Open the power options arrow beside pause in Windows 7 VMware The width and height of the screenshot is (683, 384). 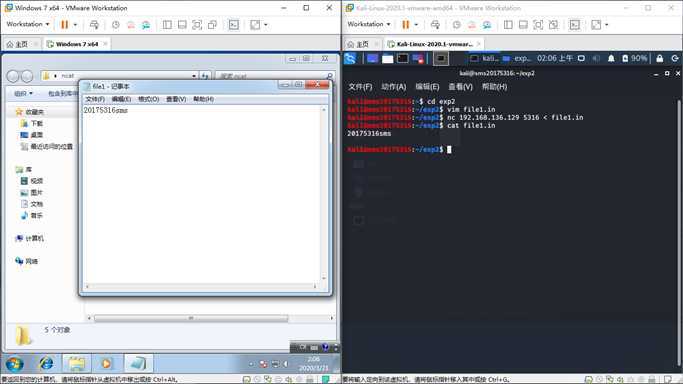(75, 25)
